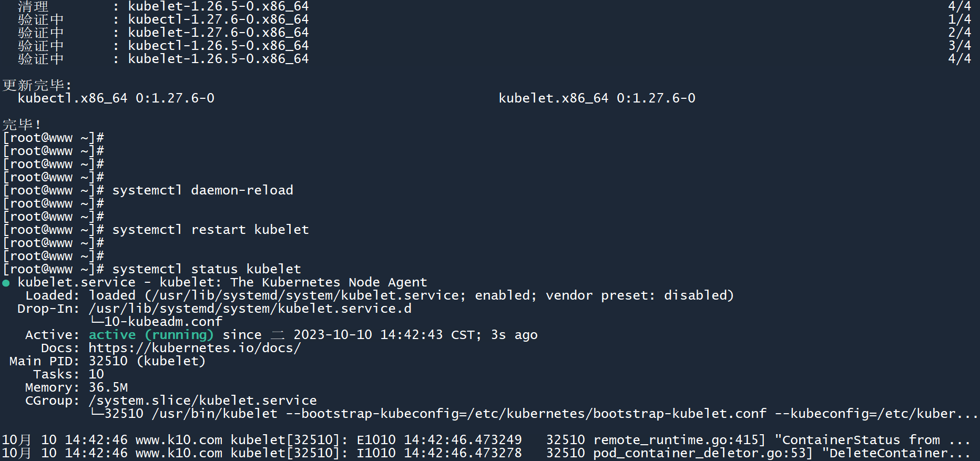Click the green kubelet service status dot

point(6,283)
